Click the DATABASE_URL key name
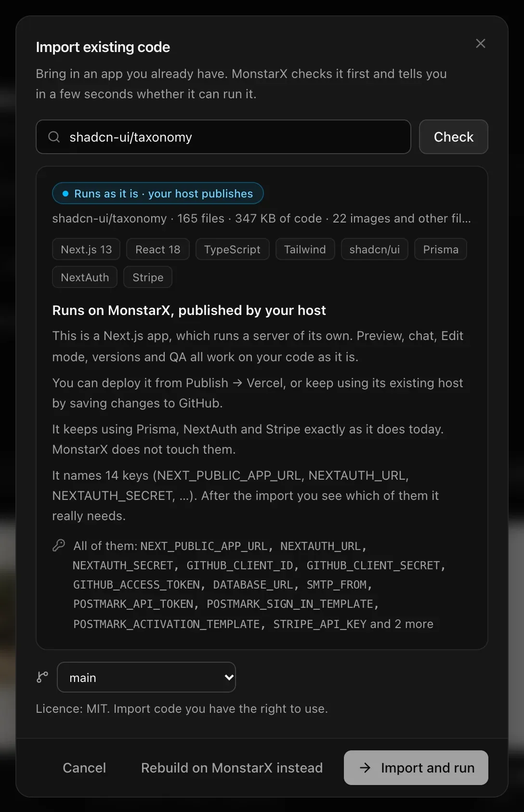The height and width of the screenshot is (812, 524). (x=253, y=585)
